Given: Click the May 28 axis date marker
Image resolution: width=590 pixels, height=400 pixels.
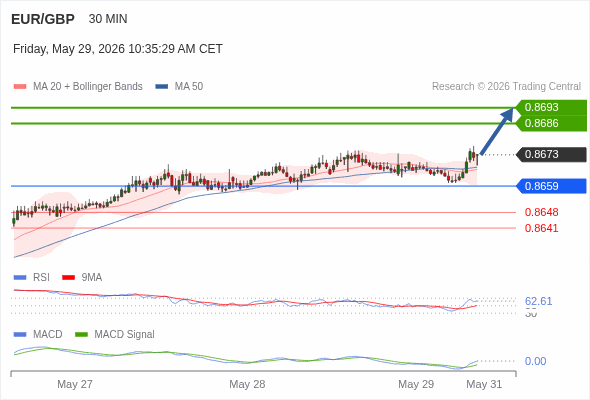Looking at the screenshot, I should point(247,384).
